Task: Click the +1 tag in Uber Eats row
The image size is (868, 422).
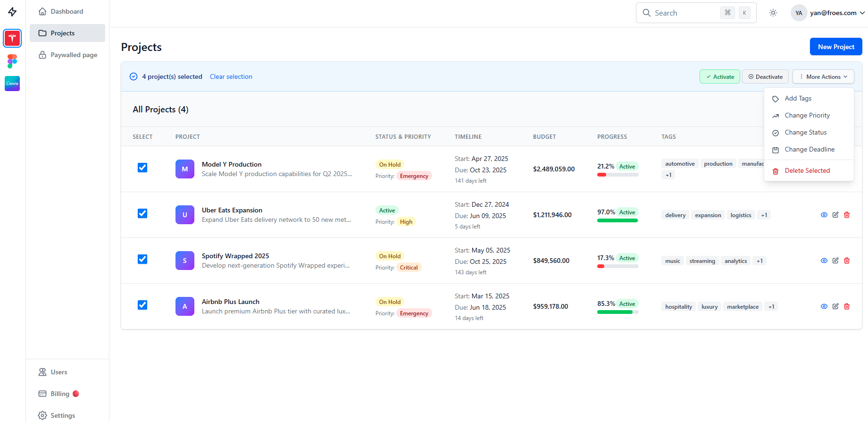Action: pos(764,215)
